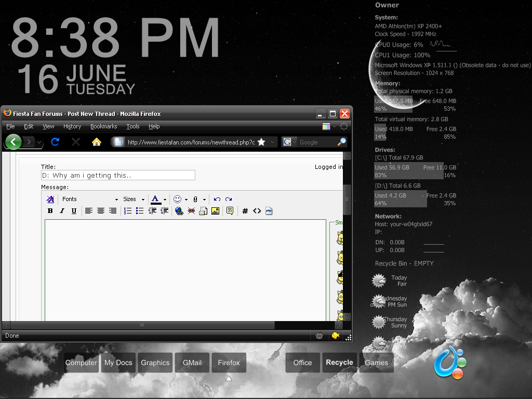The width and height of the screenshot is (532, 399).
Task: Click inside the Message text area
Action: point(185,270)
